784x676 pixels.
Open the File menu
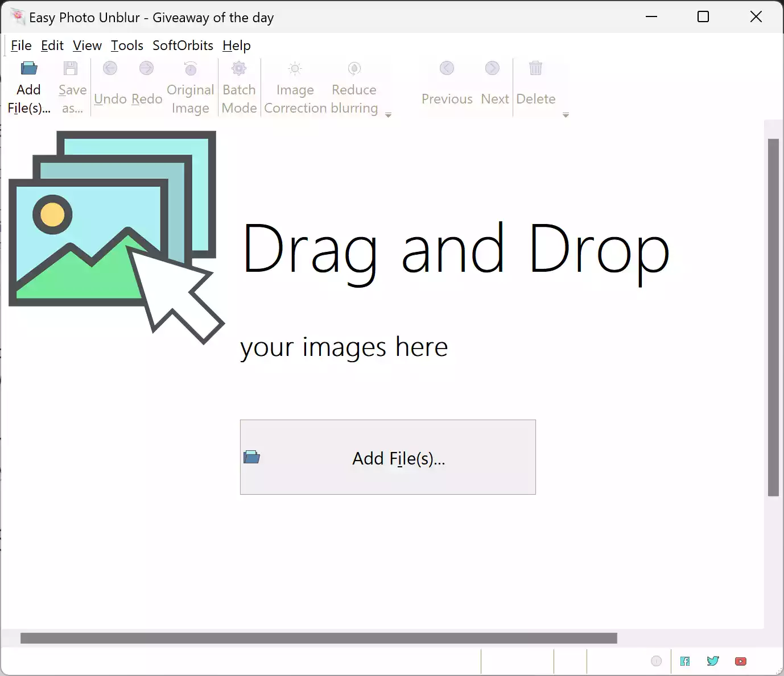(x=21, y=45)
